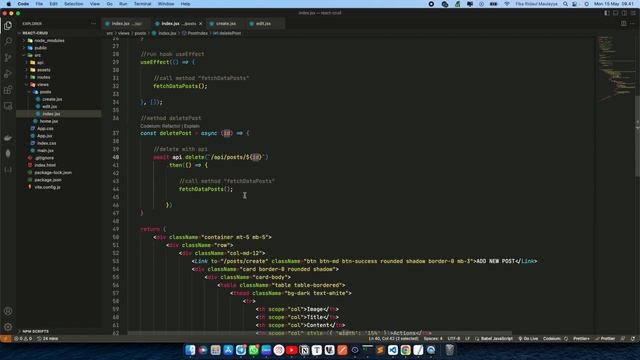The height and width of the screenshot is (360, 640).
Task: Click the views breadcrumb segment
Action: (x=124, y=33)
